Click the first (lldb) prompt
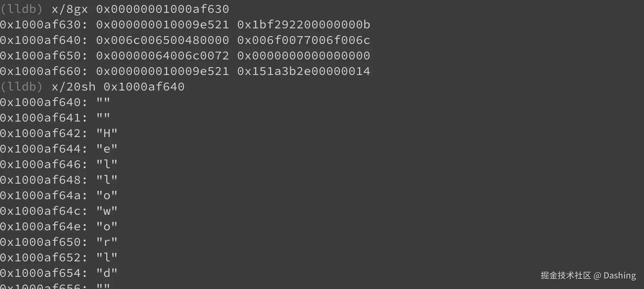This screenshot has height=289, width=644. (x=21, y=9)
